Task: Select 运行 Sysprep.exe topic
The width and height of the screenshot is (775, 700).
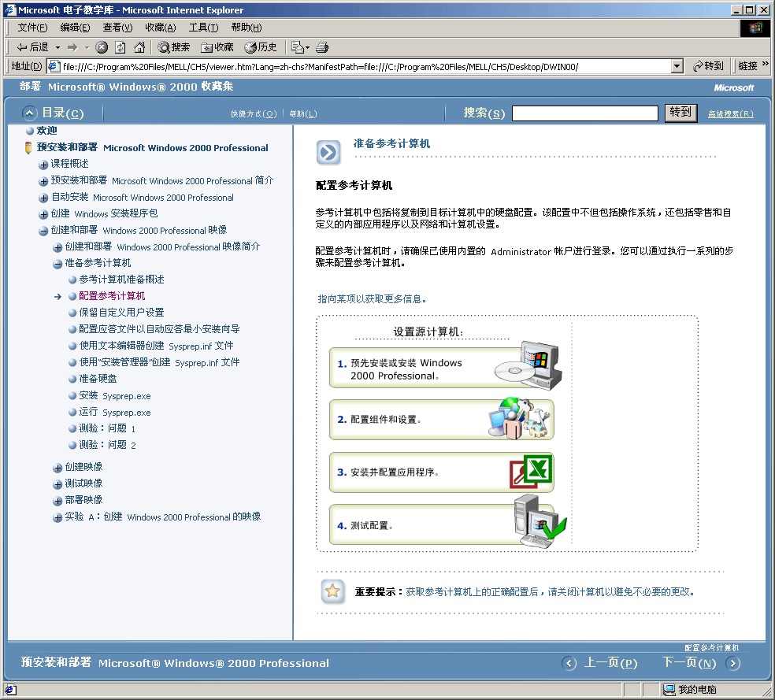Action: (x=115, y=412)
